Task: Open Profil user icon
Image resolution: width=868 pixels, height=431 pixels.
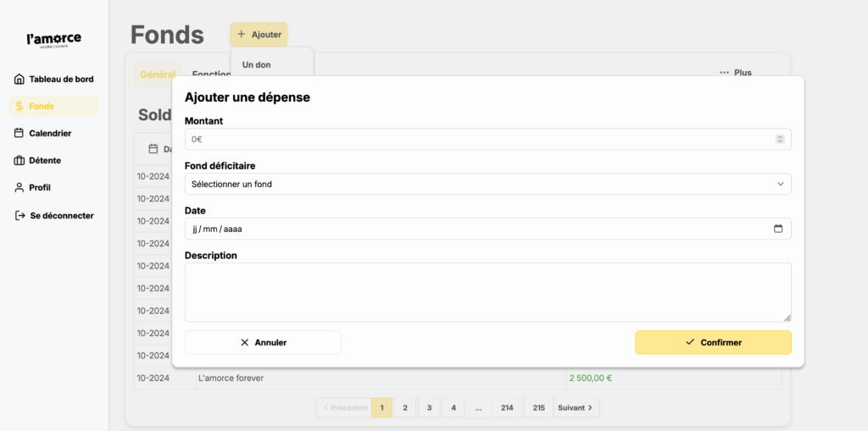Action: 19,187
